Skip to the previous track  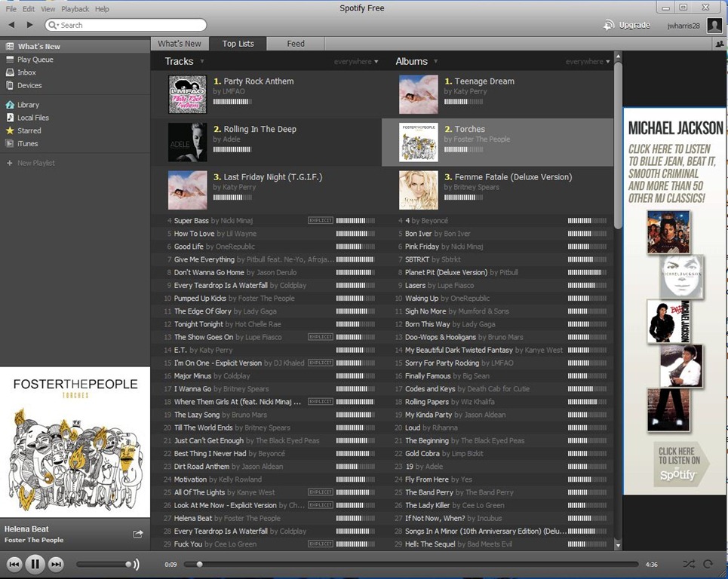coord(14,564)
